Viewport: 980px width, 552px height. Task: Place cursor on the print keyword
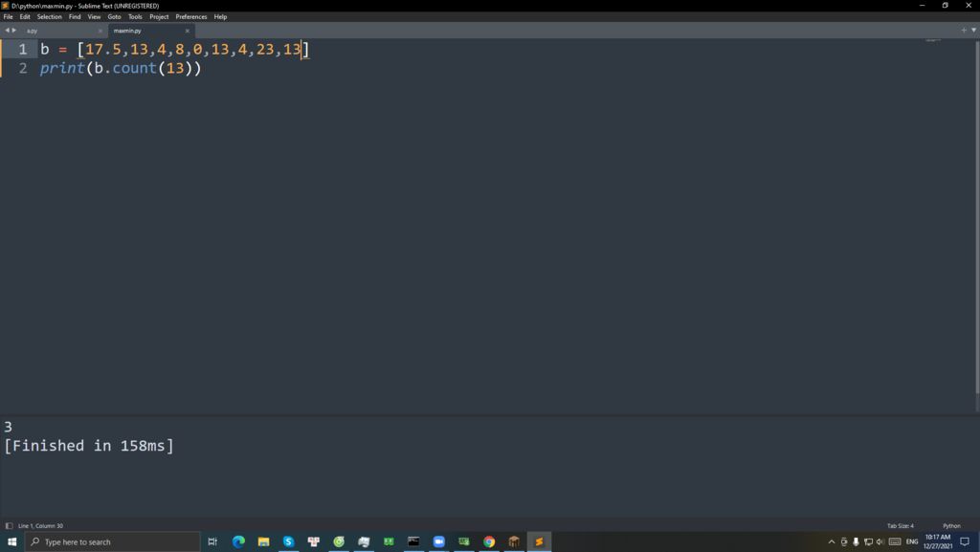click(62, 68)
